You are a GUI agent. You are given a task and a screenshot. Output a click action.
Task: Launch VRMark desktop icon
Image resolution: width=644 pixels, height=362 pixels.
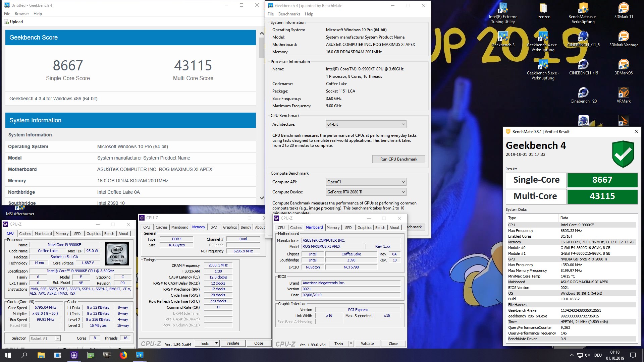(x=624, y=95)
